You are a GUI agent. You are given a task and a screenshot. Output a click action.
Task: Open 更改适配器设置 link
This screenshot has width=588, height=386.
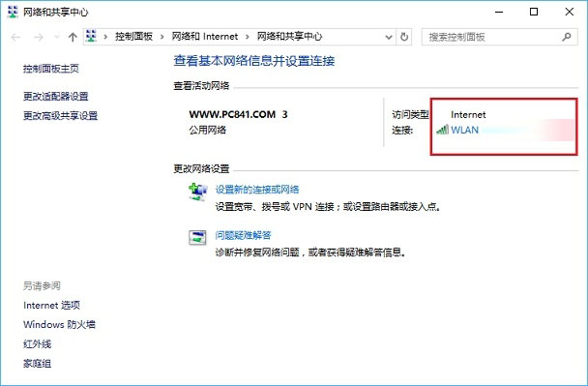tap(55, 97)
